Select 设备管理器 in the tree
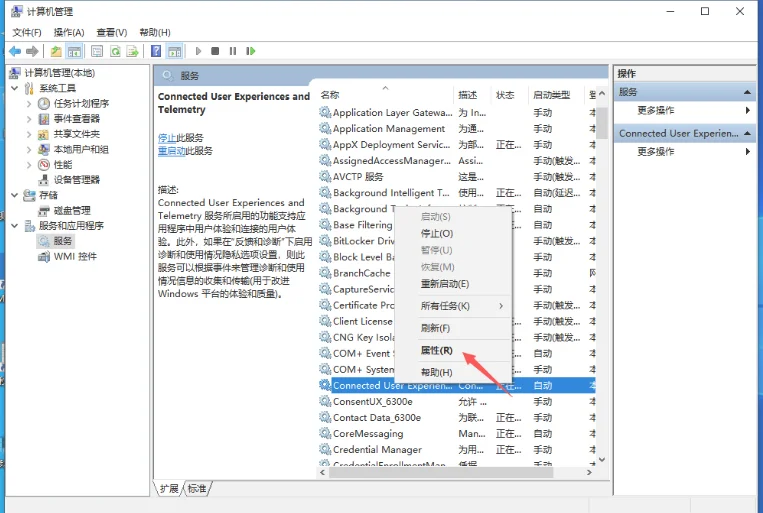Screen dimensions: 763x513 77,180
